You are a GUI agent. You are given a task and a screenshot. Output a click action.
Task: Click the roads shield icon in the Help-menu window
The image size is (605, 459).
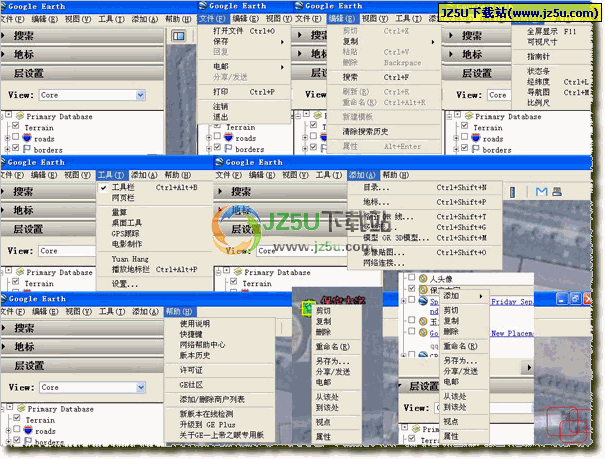coord(28,430)
